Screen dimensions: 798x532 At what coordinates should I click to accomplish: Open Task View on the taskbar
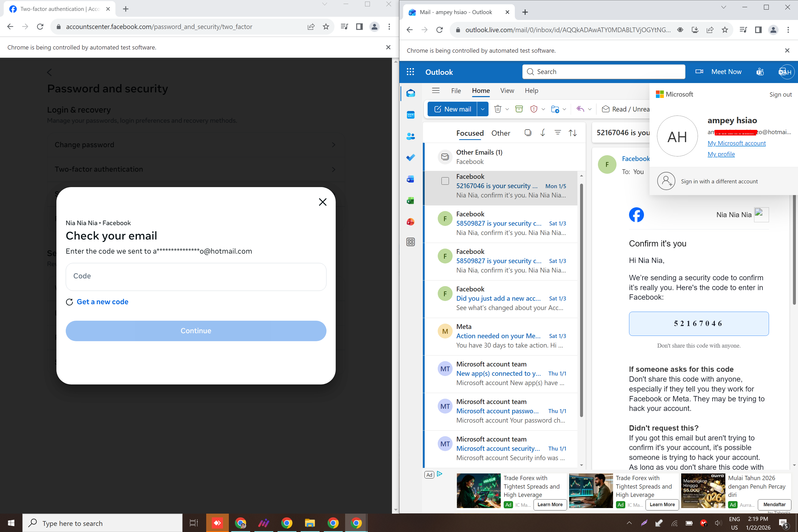[194, 523]
